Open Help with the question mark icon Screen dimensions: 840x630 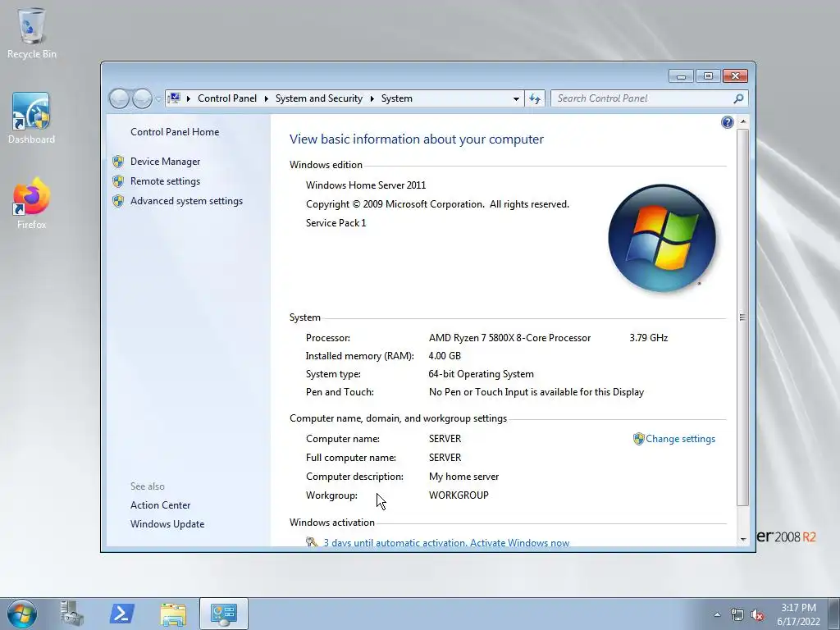point(727,123)
